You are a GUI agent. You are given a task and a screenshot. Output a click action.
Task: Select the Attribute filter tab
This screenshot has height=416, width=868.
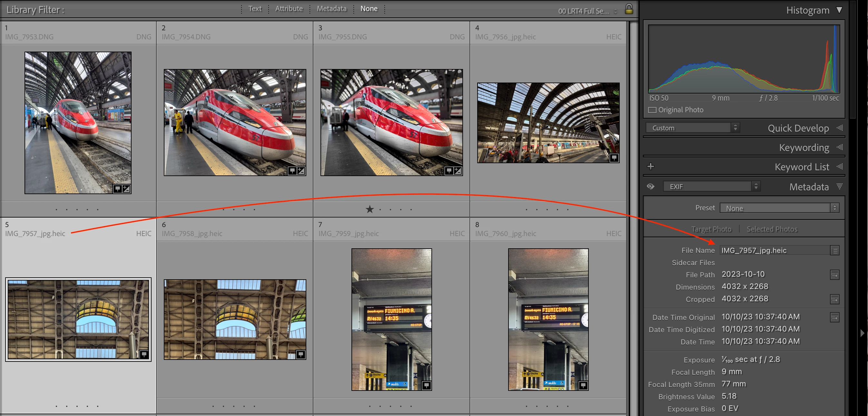[289, 9]
